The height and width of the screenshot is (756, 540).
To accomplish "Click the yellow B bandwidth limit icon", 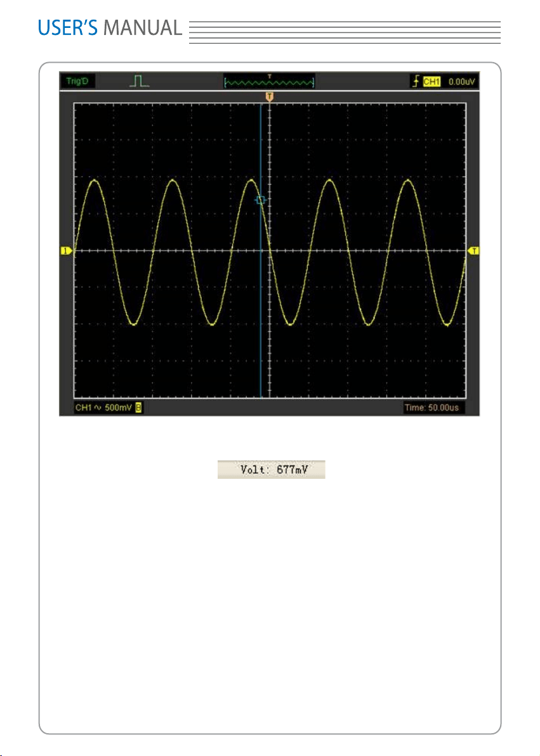I will tap(138, 408).
